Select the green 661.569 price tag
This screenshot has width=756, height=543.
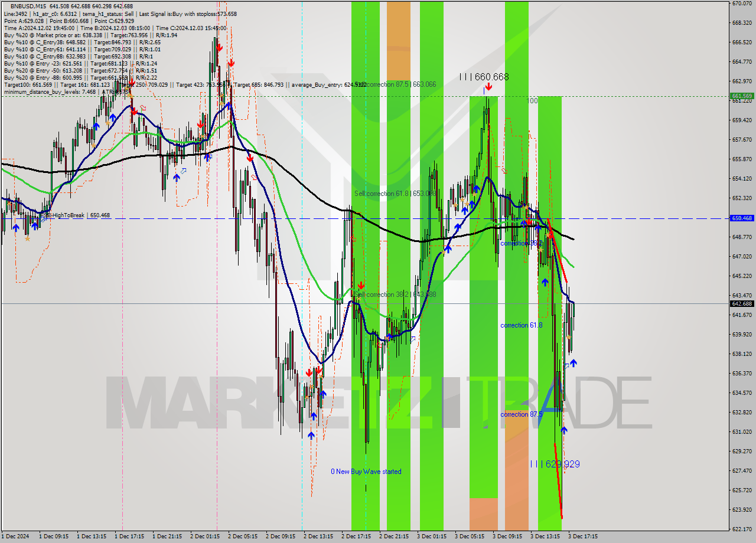coord(742,96)
